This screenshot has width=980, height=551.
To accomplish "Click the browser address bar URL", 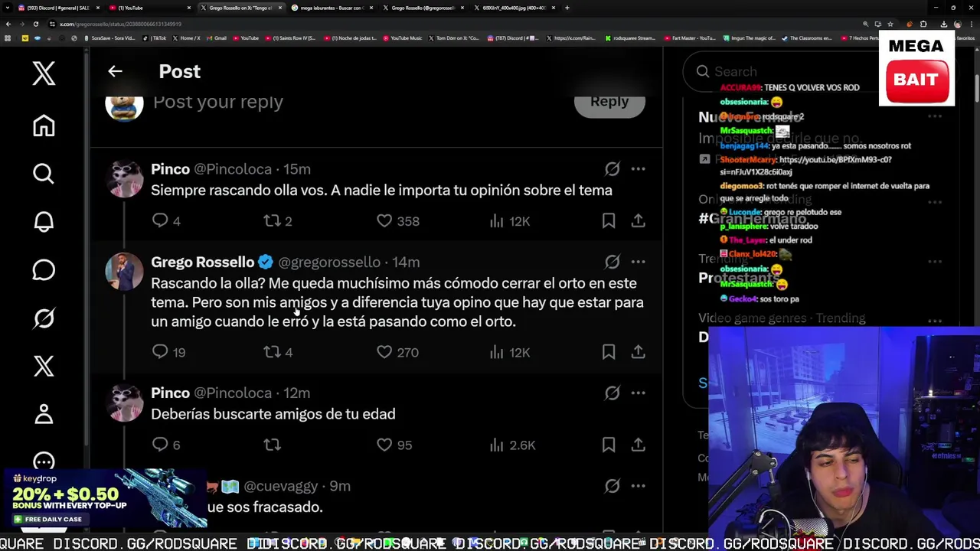I will (x=120, y=24).
